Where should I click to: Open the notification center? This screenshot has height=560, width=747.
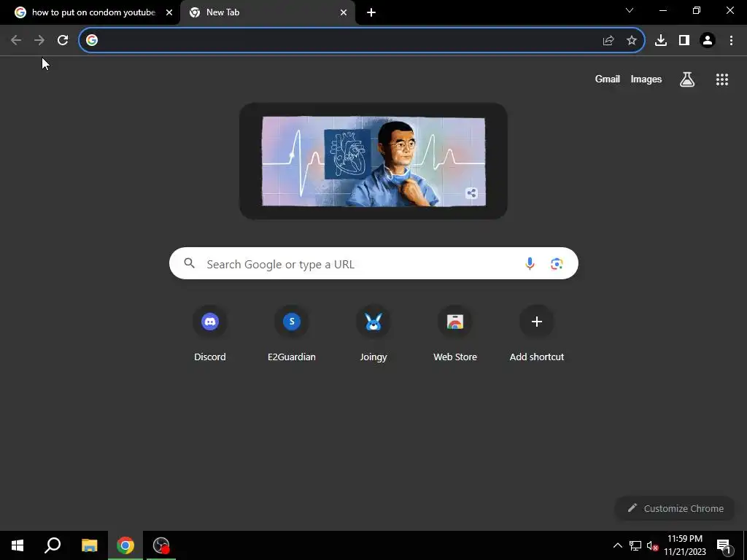pyautogui.click(x=724, y=545)
